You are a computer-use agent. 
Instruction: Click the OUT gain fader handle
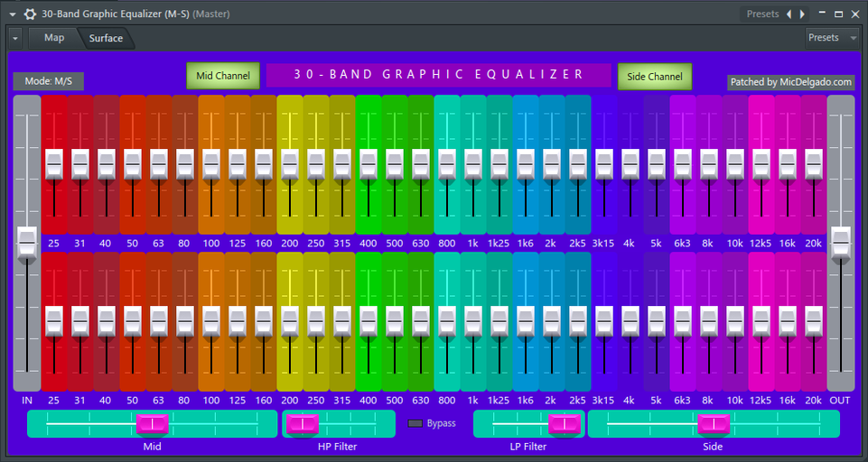(x=841, y=243)
